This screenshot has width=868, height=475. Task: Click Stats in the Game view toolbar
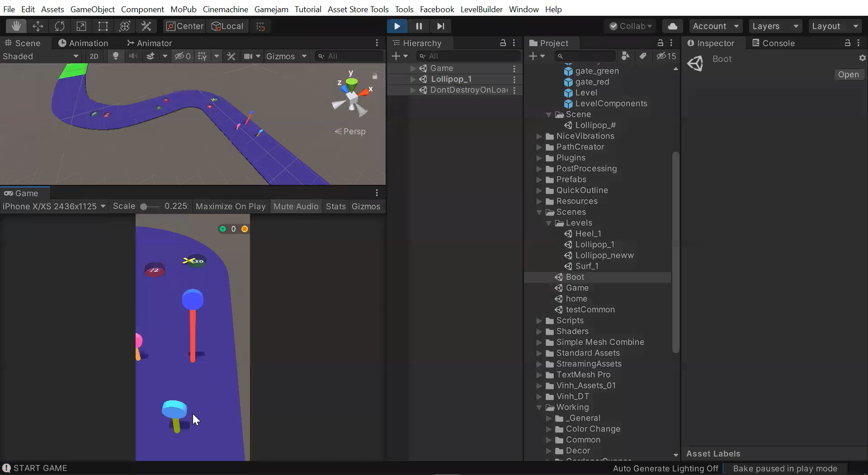coord(335,206)
